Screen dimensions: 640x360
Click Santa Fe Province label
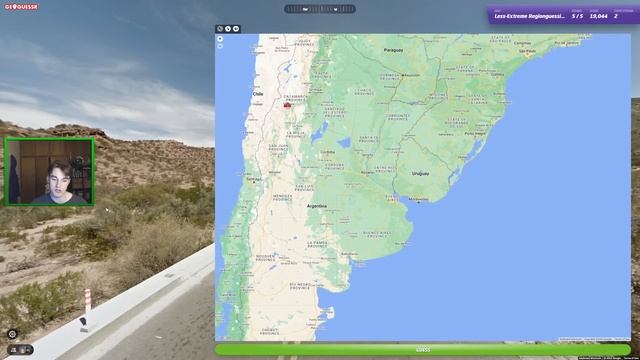point(369,140)
